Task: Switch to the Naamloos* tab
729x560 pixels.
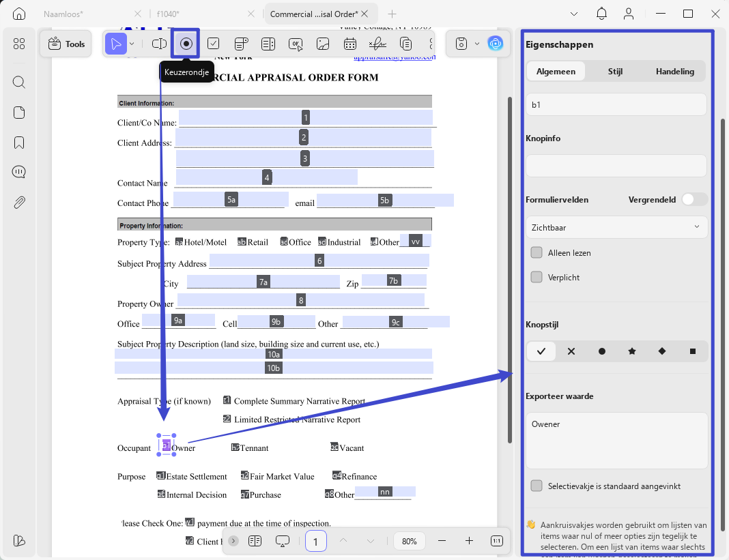Action: click(63, 14)
